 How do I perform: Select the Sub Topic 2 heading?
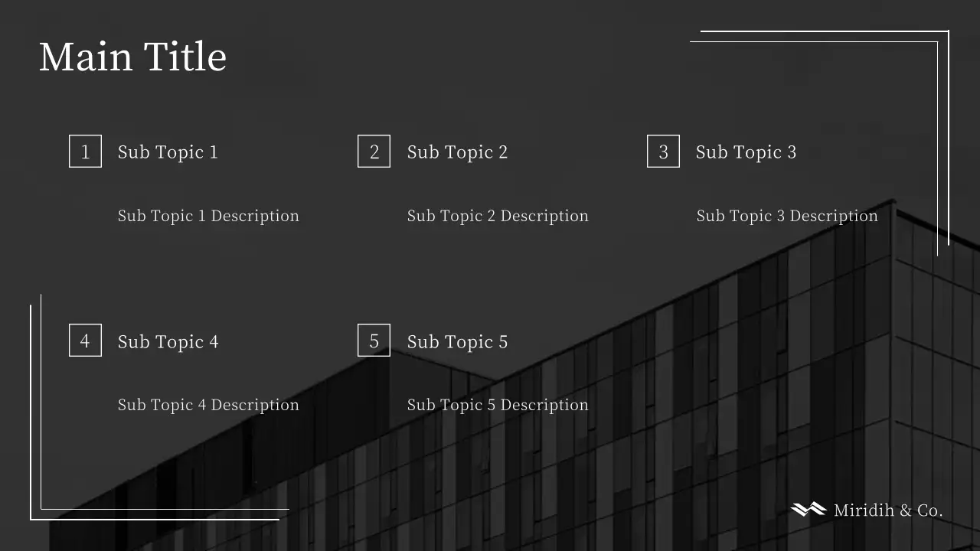(x=457, y=152)
